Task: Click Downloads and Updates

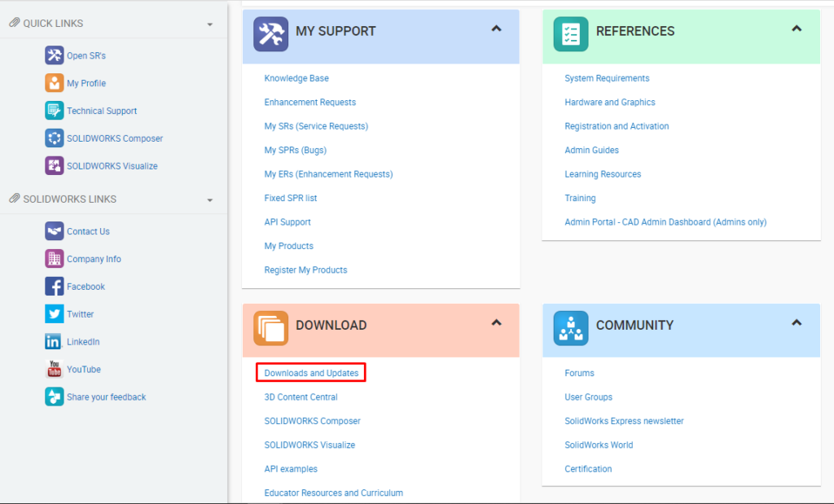Action: [310, 372]
